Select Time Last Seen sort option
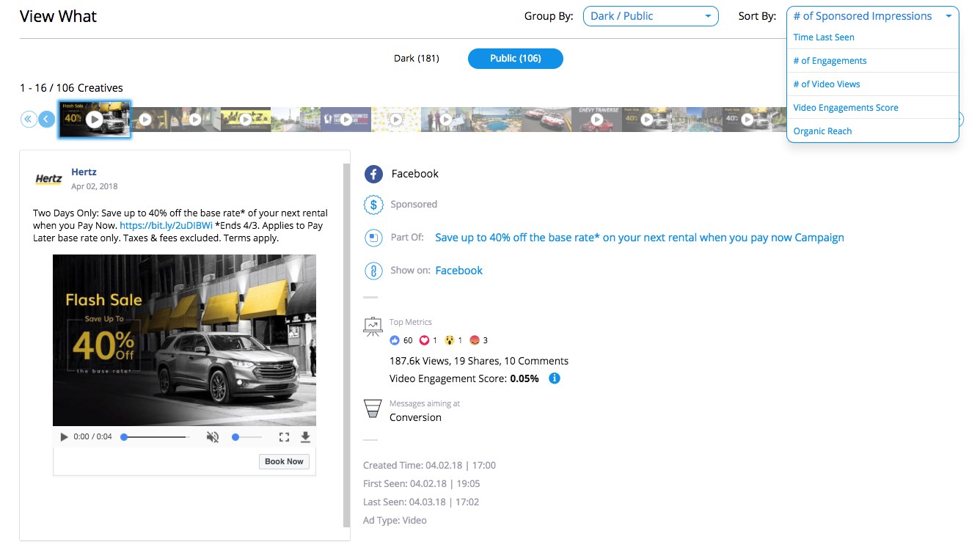 872,37
